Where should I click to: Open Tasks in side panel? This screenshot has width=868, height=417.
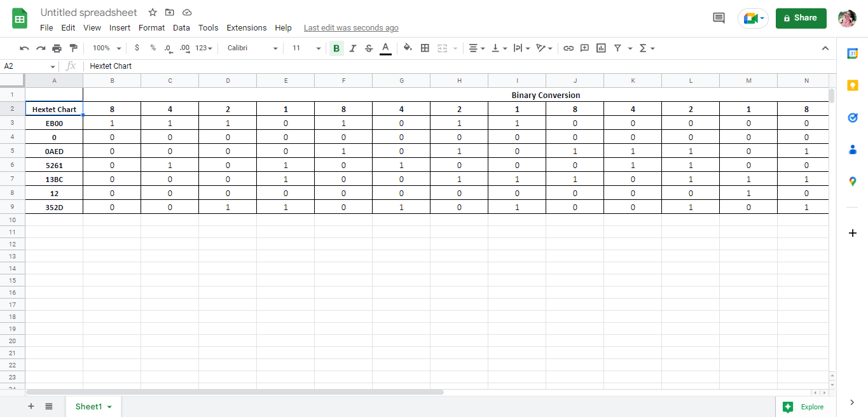click(x=853, y=118)
